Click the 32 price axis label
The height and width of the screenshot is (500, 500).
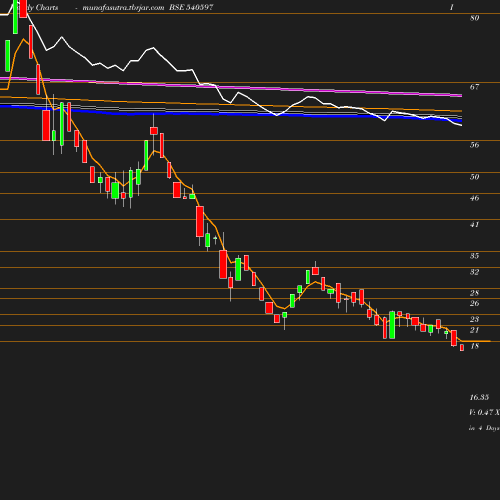click(474, 272)
